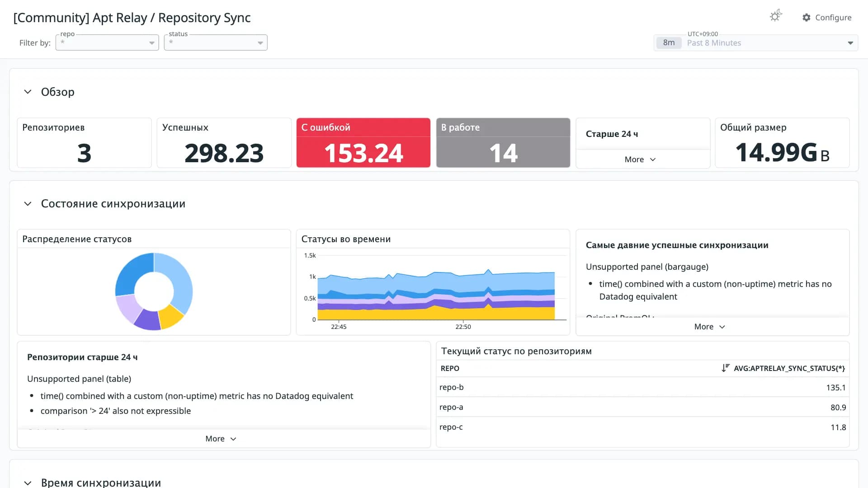
Task: Select the repo-c table row
Action: click(x=642, y=427)
